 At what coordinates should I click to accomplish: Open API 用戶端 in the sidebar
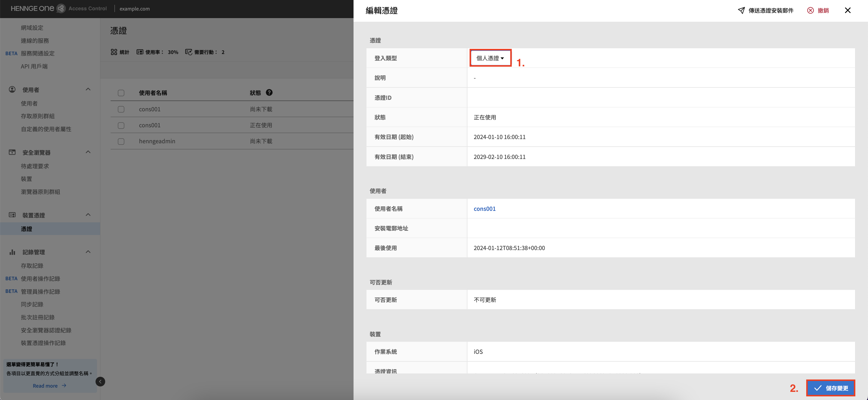[x=34, y=66]
